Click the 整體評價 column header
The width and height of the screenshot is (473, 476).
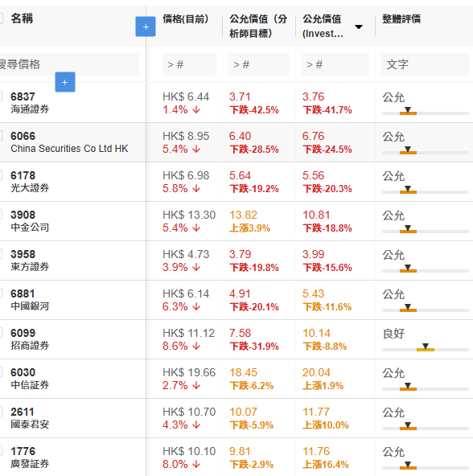click(401, 19)
